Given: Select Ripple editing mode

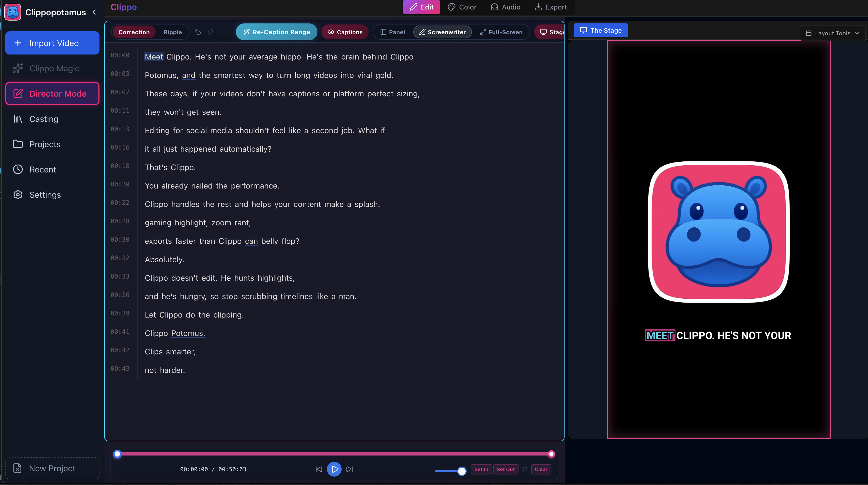Looking at the screenshot, I should [173, 32].
